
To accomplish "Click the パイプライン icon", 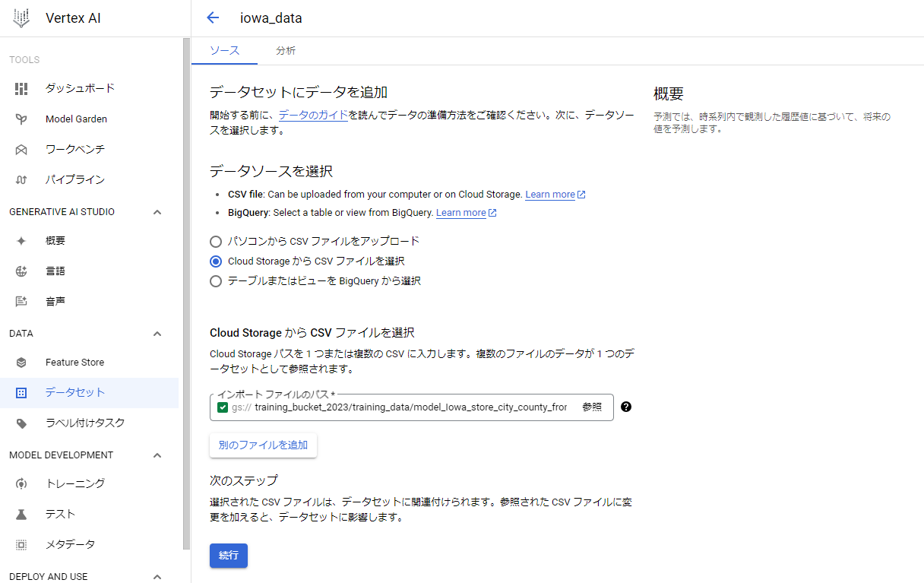I will click(x=21, y=179).
